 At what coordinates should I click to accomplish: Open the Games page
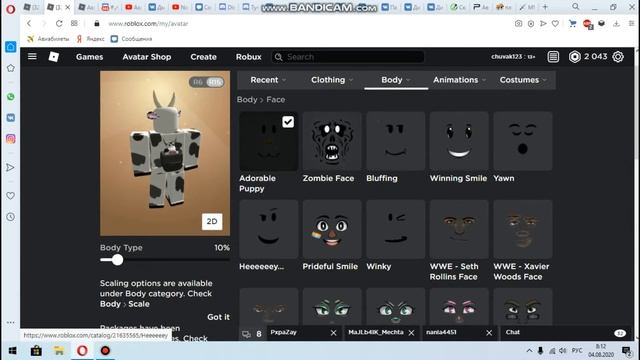pos(89,57)
